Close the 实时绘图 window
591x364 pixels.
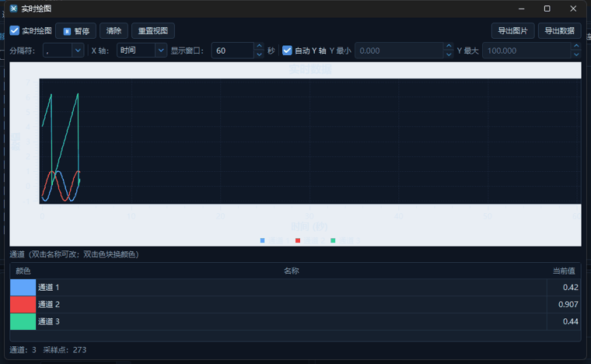click(573, 9)
